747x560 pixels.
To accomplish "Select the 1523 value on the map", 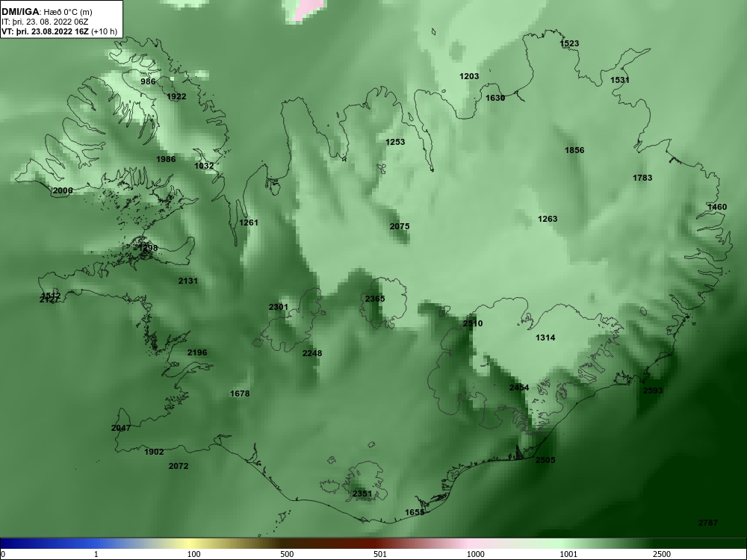I will click(x=569, y=43).
